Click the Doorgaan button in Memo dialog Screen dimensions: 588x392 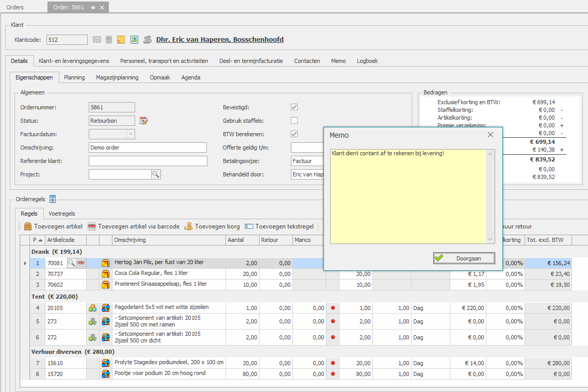(x=464, y=258)
